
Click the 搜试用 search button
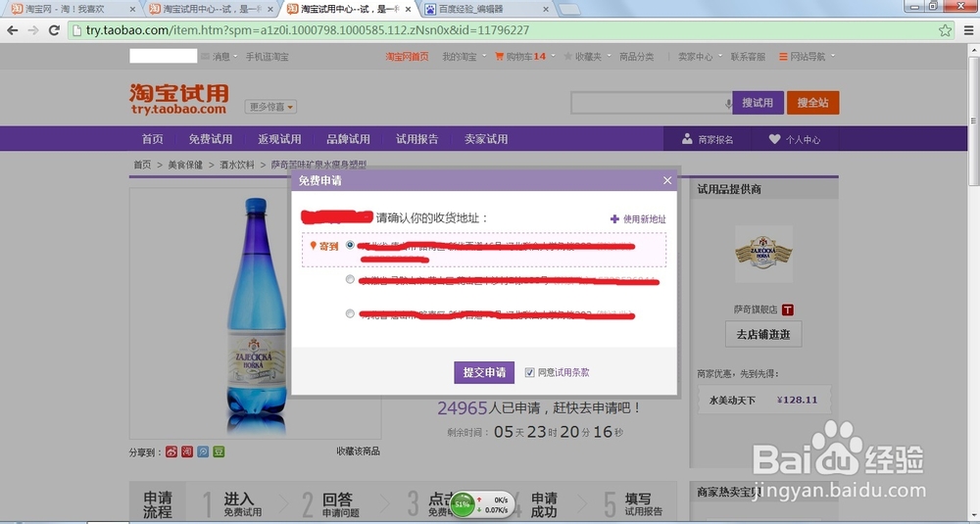tap(758, 103)
